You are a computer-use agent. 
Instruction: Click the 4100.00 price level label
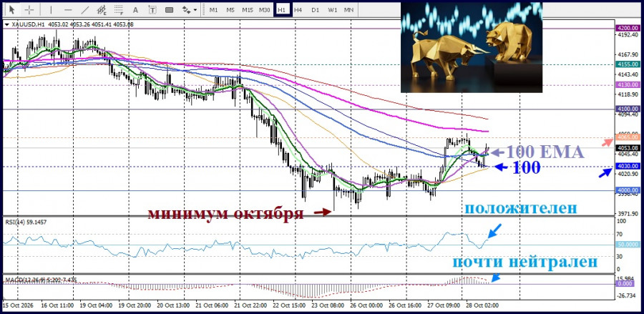628,109
